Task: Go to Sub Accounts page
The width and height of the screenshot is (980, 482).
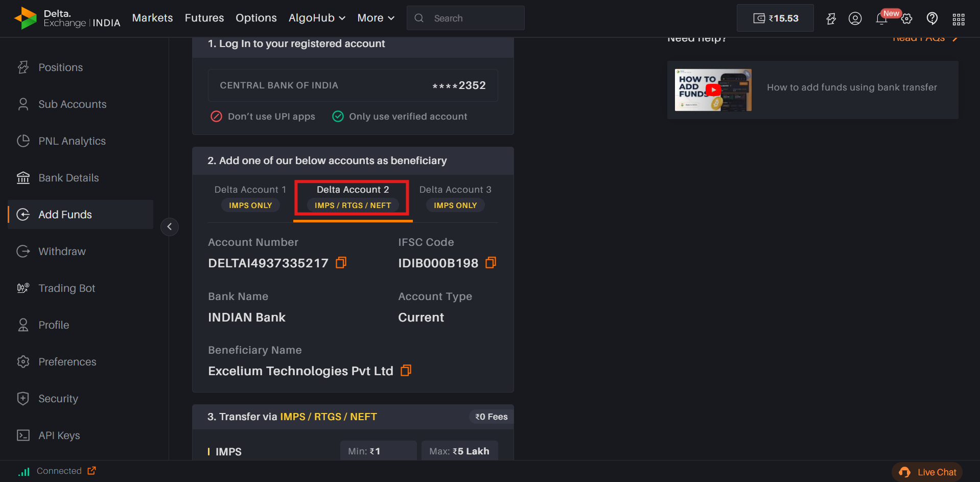Action: pos(73,104)
